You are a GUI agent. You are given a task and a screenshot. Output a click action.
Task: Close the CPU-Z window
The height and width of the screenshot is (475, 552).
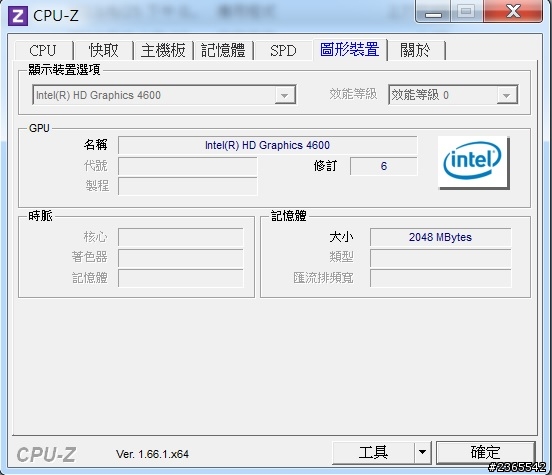pos(513,12)
